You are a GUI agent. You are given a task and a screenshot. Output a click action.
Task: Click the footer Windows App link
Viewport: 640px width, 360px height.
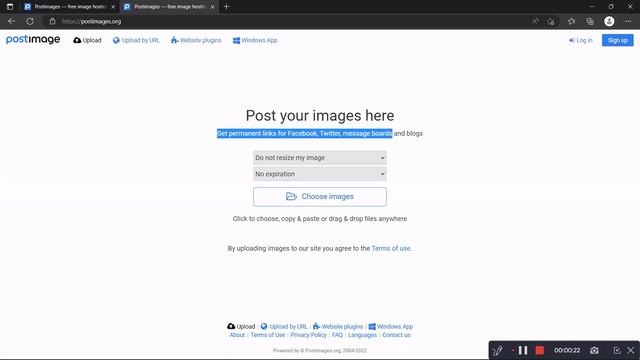tap(391, 327)
